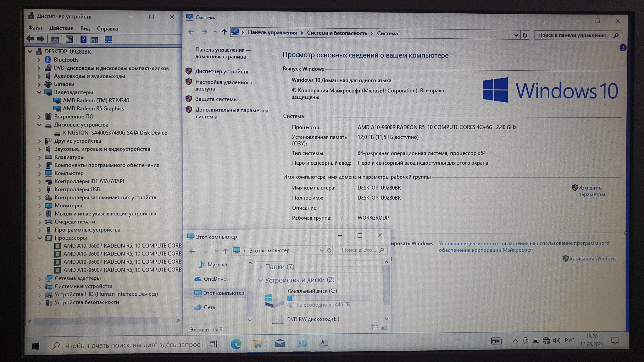This screenshot has height=362, width=644.
Task: Switch to large icons view in Explorer
Action: click(x=384, y=327)
